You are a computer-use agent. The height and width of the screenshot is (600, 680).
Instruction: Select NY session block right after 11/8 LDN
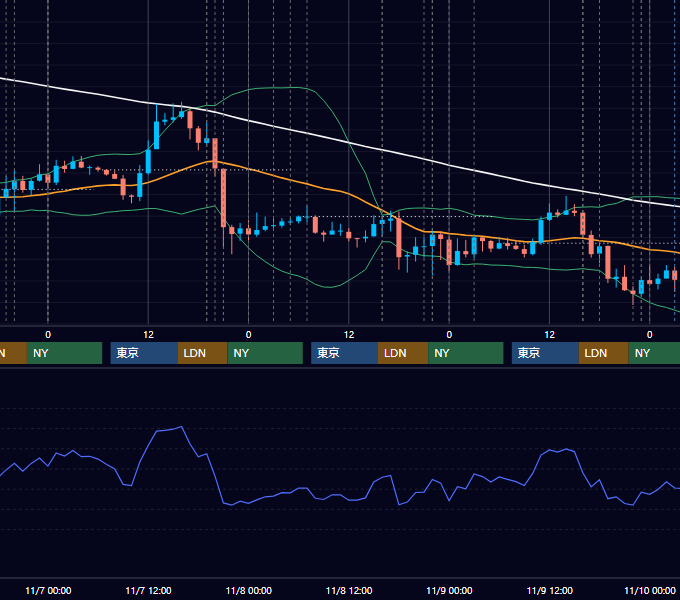click(466, 353)
